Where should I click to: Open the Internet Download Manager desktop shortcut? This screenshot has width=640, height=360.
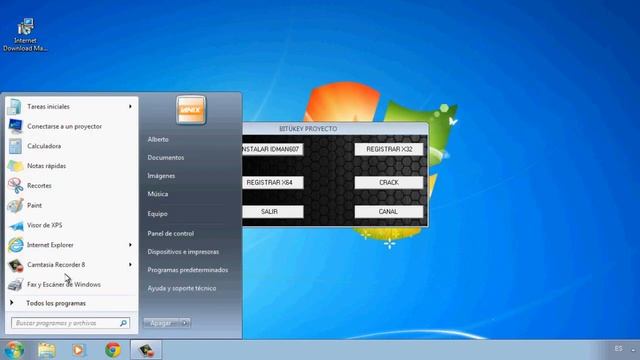25,35
